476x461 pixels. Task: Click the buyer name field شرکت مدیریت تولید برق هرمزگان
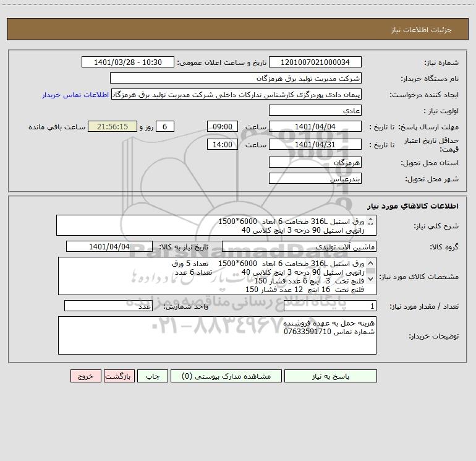236,79
